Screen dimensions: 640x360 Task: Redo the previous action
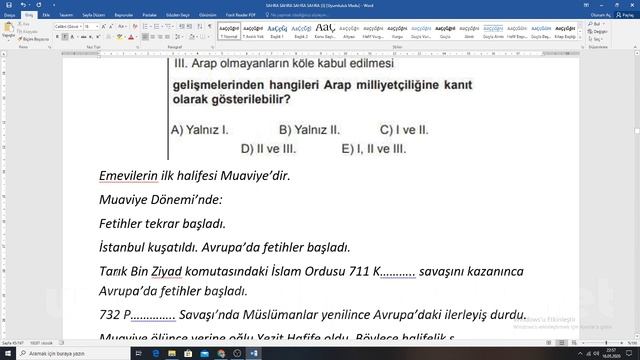(x=39, y=5)
